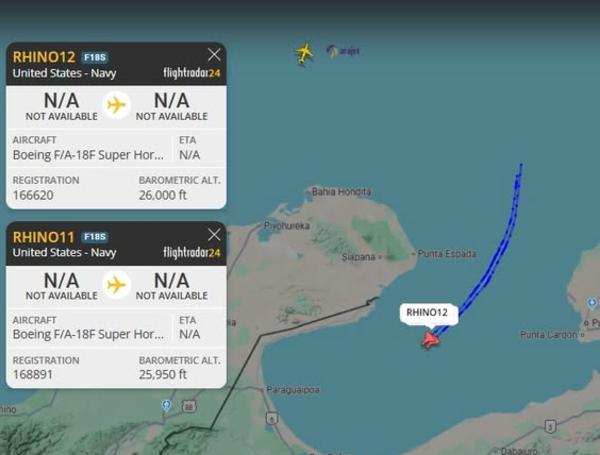Close the RHINO11 flight info card
Screen dimensions: 600x455
214,234
